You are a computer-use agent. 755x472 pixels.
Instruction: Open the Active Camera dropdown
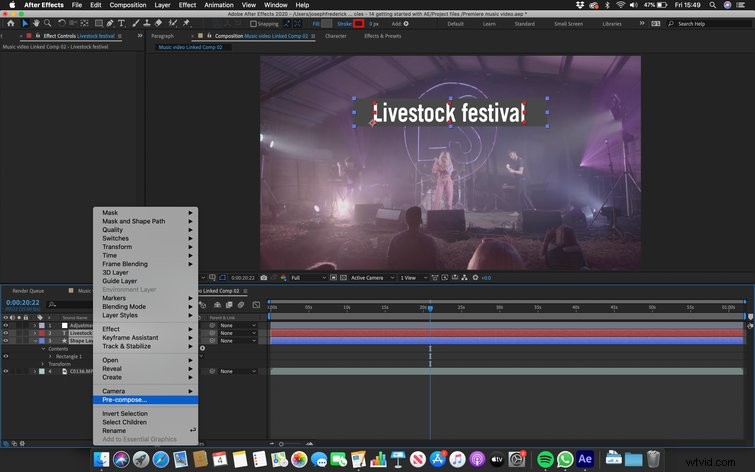click(x=372, y=278)
